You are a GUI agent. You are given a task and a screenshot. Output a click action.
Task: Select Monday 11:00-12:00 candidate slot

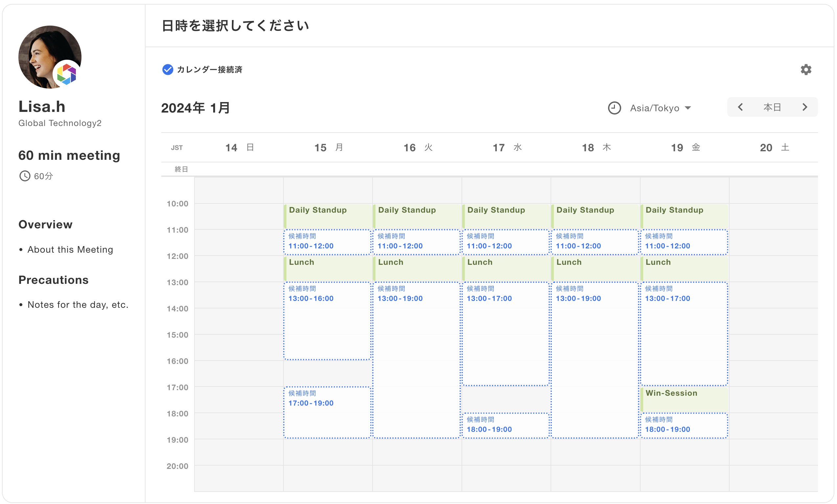pyautogui.click(x=327, y=242)
